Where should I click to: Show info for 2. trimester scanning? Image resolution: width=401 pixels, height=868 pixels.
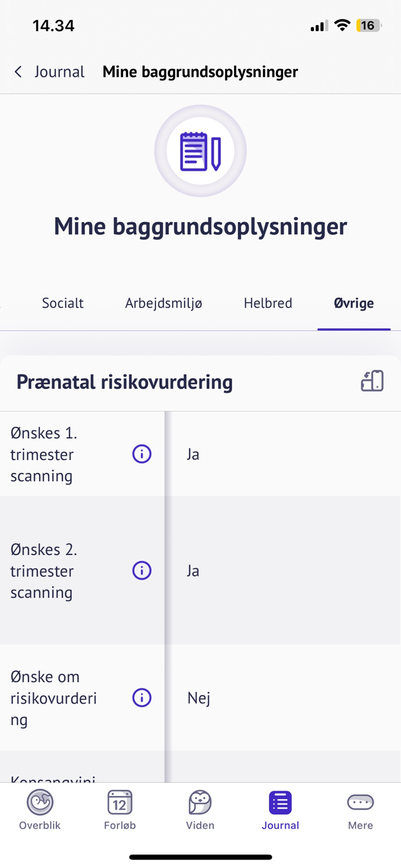coord(142,571)
